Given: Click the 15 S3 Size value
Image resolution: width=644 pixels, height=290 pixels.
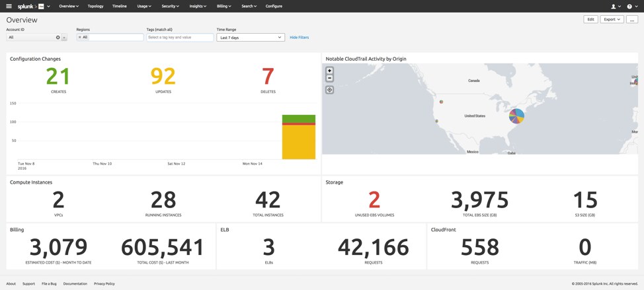Looking at the screenshot, I should point(585,200).
